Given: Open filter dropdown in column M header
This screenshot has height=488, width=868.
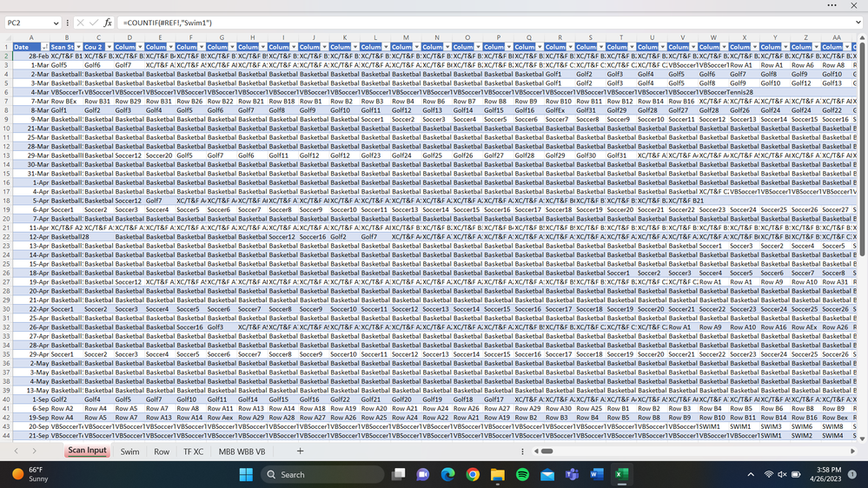Looking at the screenshot, I should point(416,47).
